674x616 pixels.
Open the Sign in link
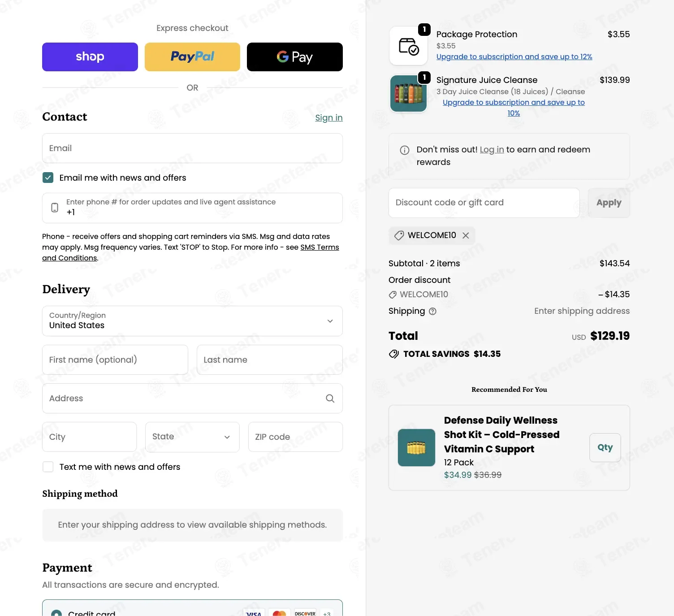(x=329, y=117)
